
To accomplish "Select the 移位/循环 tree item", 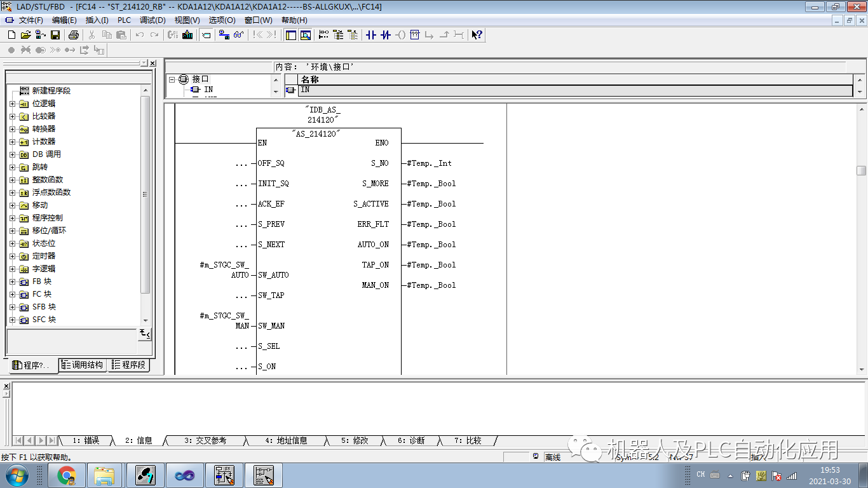I will [x=49, y=231].
